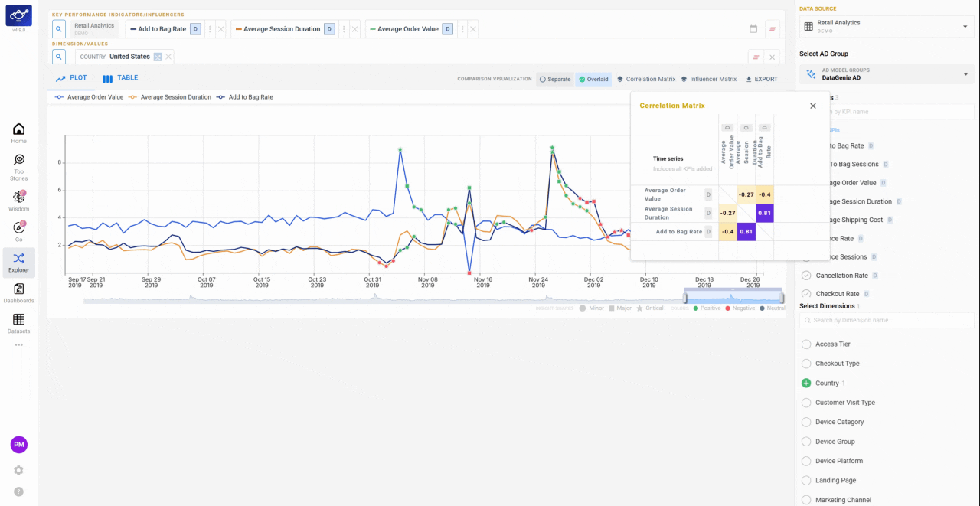Change granularity D on Average Order Value chip
This screenshot has width=980, height=506.
448,29
